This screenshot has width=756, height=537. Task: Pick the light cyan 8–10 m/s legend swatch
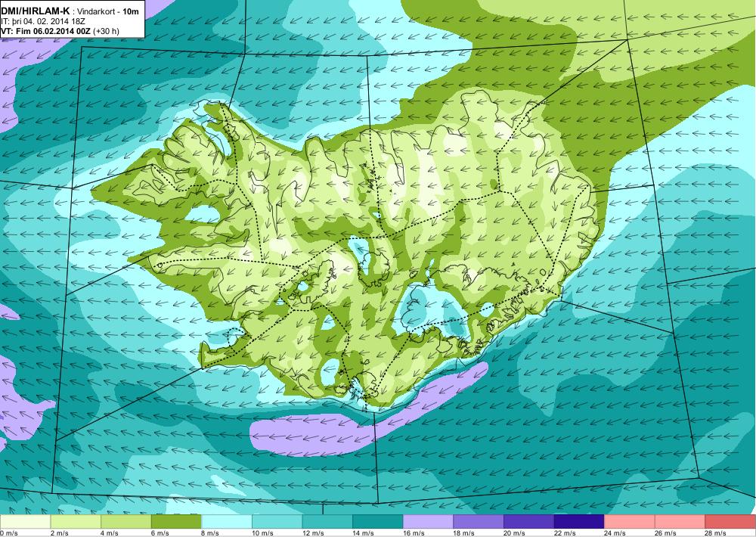click(227, 522)
